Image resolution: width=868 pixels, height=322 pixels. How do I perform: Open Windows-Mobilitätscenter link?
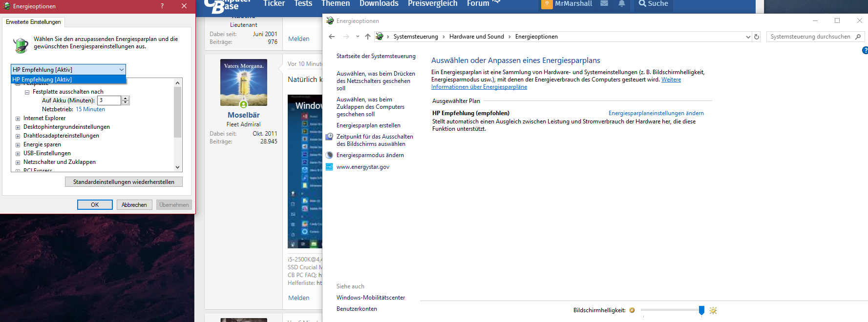pos(371,298)
